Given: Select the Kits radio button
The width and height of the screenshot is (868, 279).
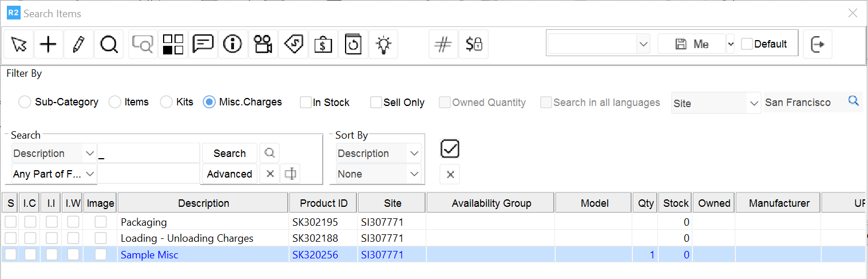Looking at the screenshot, I should (167, 103).
